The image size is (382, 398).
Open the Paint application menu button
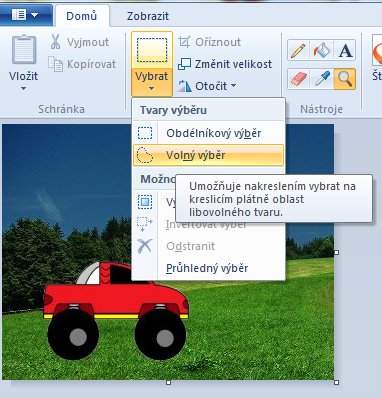pos(25,15)
